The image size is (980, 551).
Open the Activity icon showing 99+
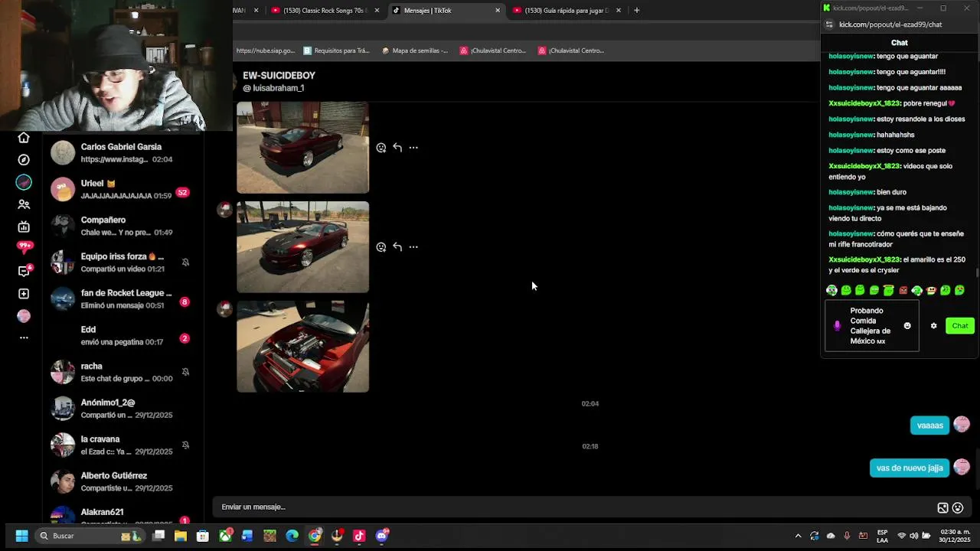[24, 246]
